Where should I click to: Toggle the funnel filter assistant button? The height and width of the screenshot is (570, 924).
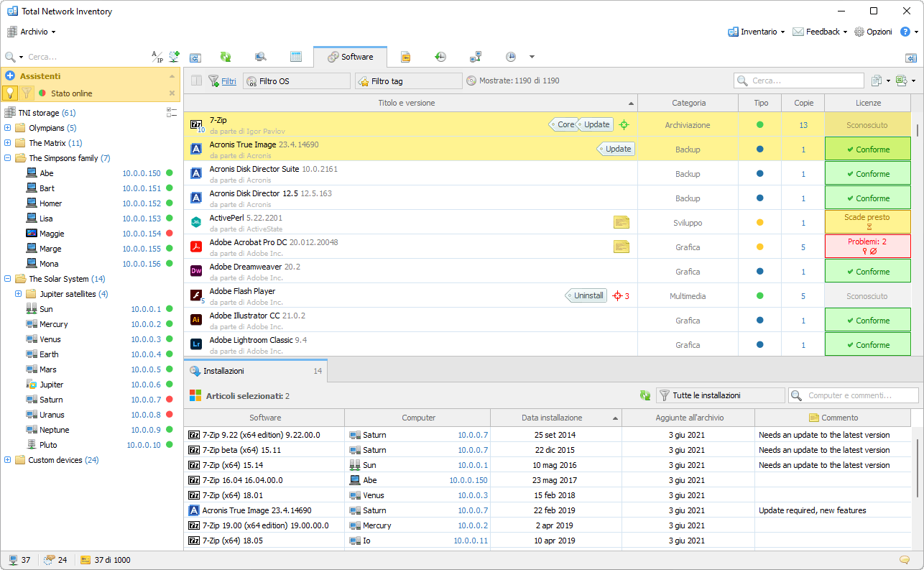click(x=27, y=93)
